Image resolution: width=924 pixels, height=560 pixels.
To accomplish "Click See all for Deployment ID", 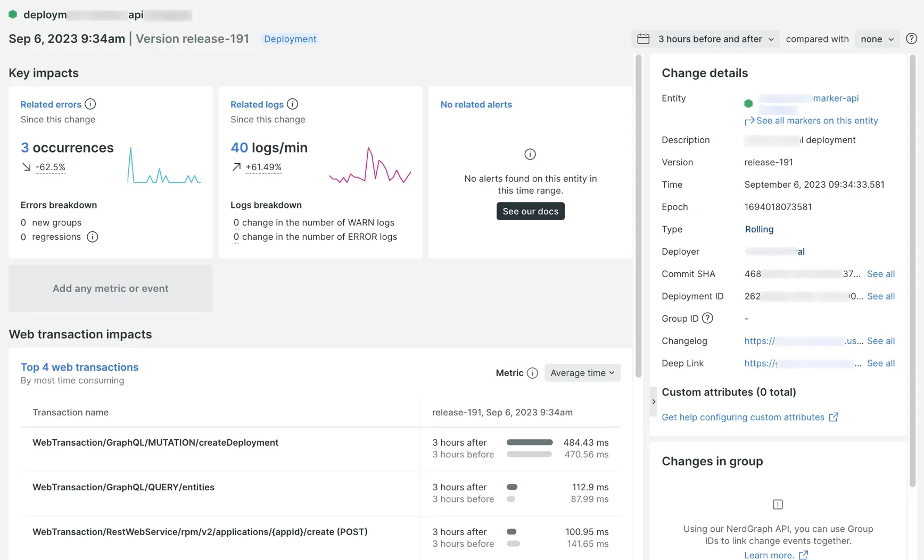I will coord(881,296).
